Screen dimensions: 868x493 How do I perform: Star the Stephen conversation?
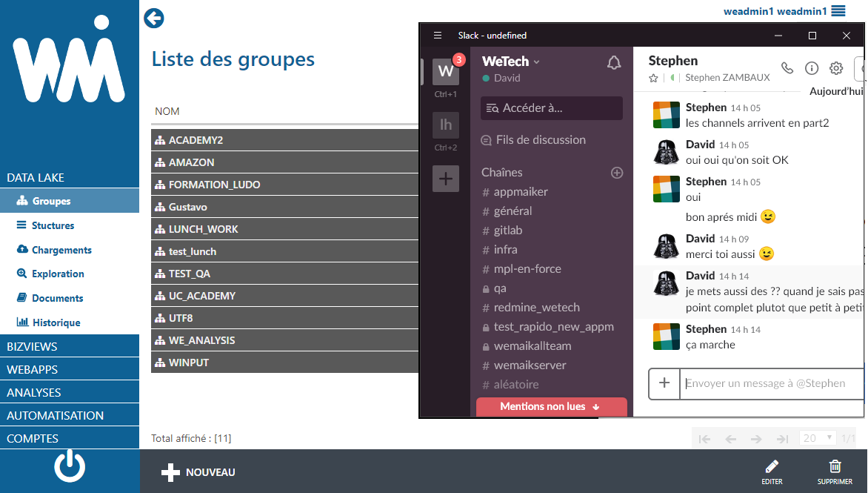[x=653, y=78]
